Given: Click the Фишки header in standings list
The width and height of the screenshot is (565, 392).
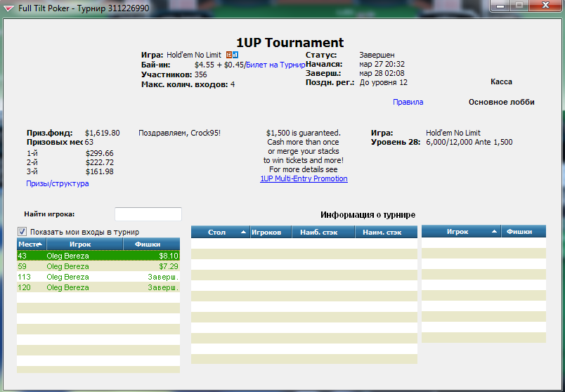Looking at the screenshot, I should click(x=151, y=244).
